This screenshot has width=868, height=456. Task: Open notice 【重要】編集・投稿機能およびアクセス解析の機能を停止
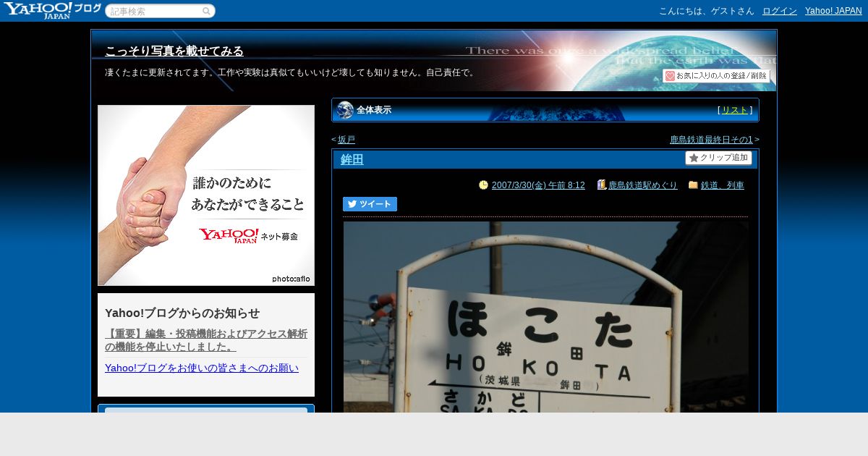206,340
